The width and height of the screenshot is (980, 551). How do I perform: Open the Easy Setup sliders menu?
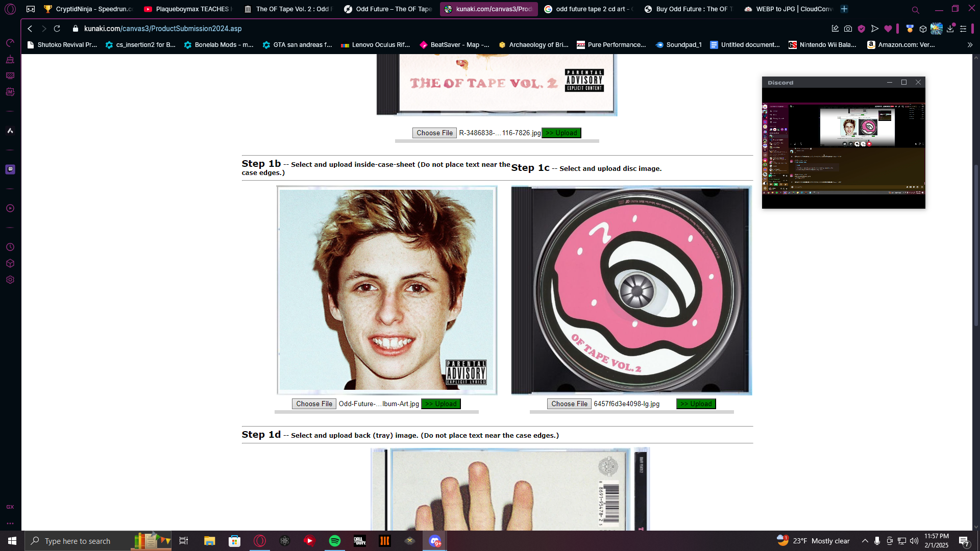[963, 29]
